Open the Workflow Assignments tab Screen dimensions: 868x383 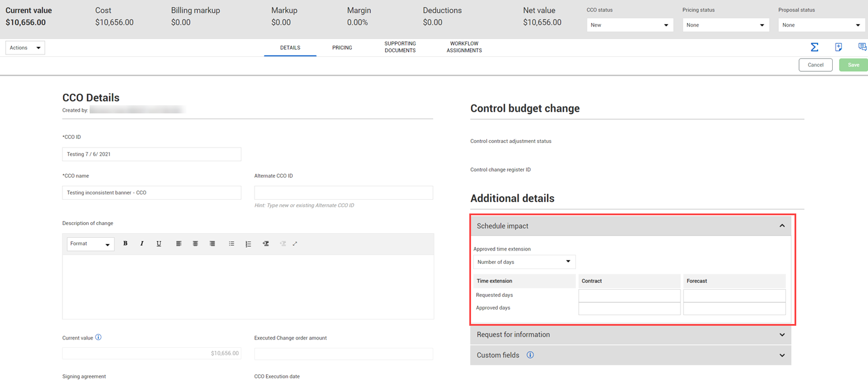pyautogui.click(x=464, y=47)
